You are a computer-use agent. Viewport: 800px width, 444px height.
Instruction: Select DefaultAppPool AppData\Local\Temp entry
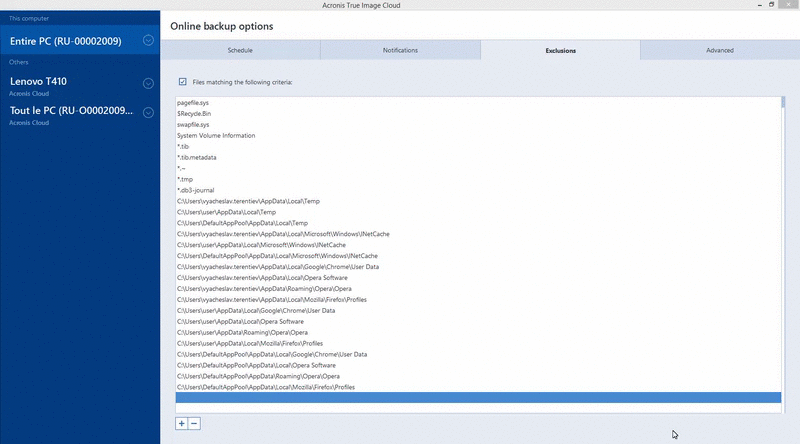pyautogui.click(x=478, y=223)
